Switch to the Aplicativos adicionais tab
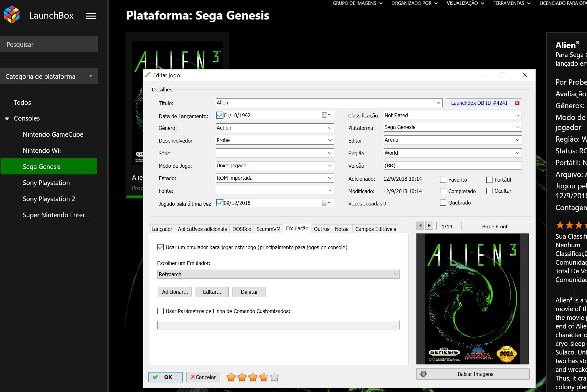This screenshot has height=392, width=587. pos(202,229)
